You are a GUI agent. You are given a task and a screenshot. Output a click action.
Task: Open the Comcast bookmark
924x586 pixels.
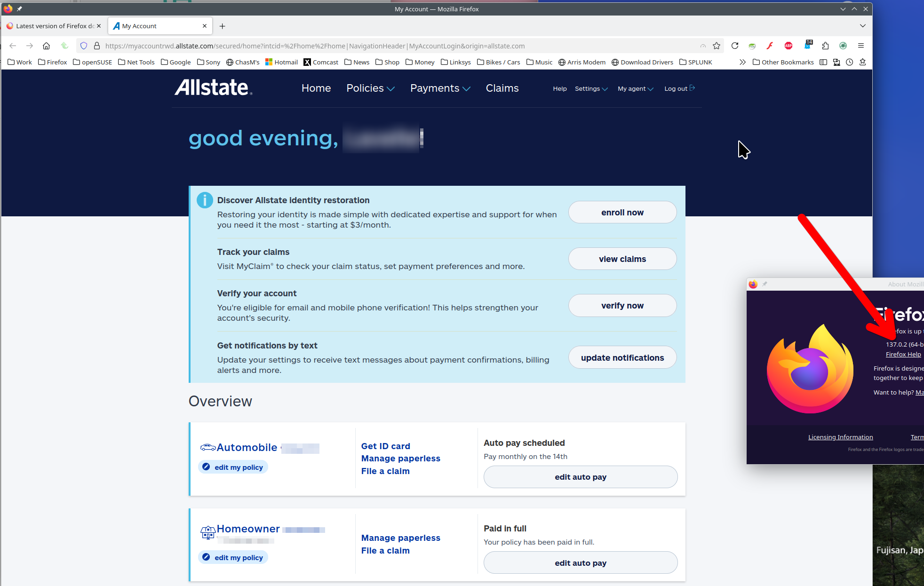(x=321, y=62)
